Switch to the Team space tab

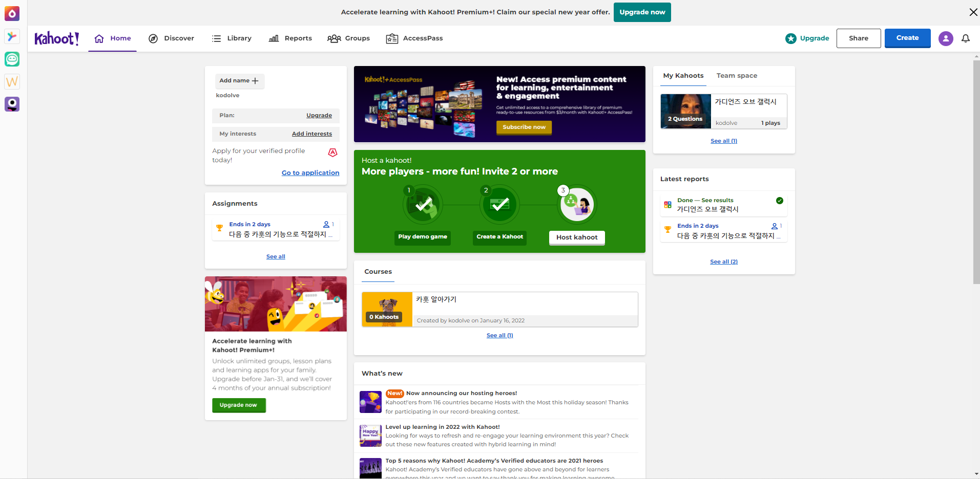(737, 76)
